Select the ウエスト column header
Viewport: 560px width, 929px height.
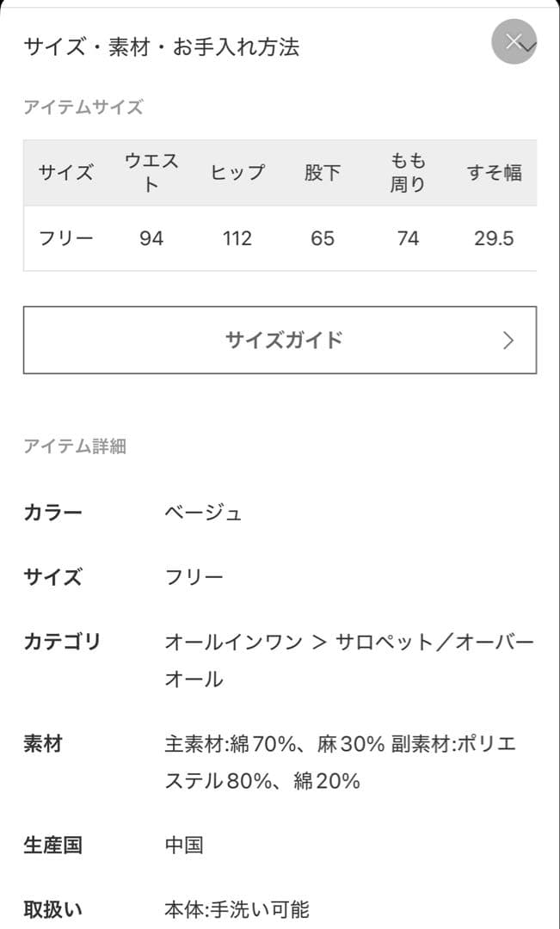pyautogui.click(x=152, y=172)
